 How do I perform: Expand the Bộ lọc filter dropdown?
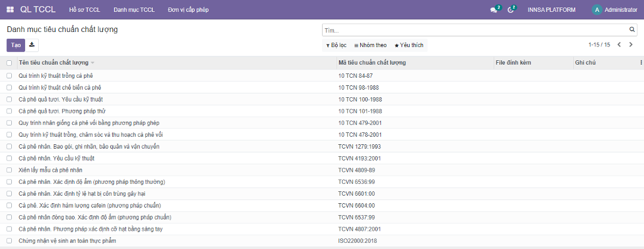tap(336, 45)
